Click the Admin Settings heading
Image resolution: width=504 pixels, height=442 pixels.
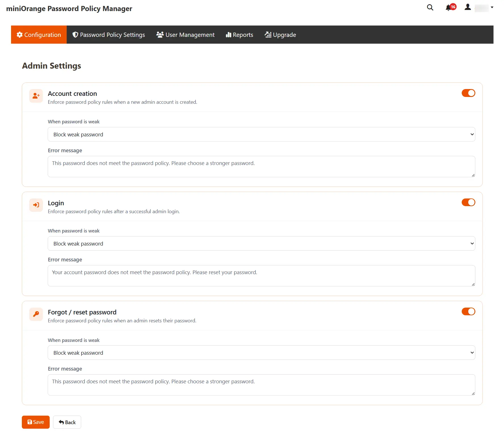(x=52, y=66)
